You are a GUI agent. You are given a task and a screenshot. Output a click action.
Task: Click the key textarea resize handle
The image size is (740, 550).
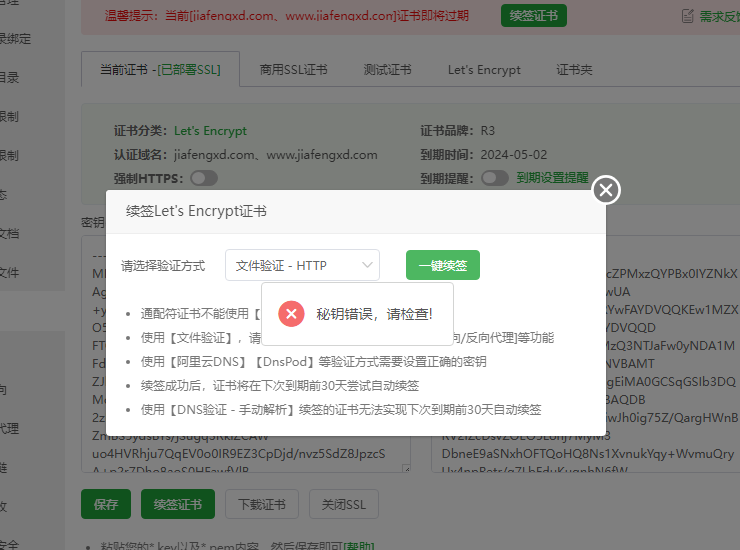tap(407, 469)
